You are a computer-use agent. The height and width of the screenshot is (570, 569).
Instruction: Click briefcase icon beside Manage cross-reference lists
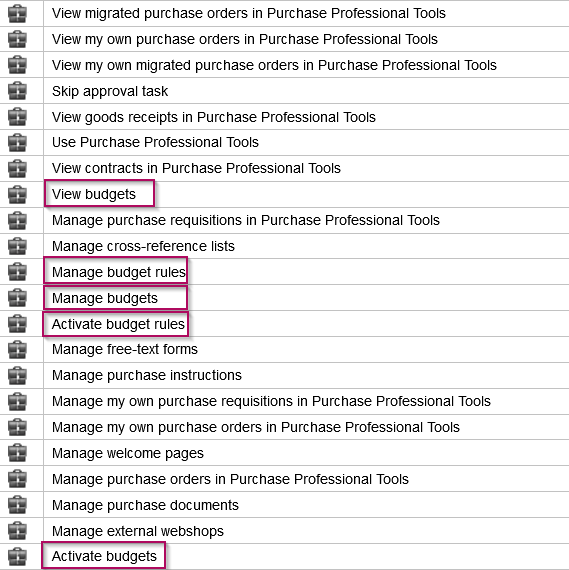coord(17,246)
